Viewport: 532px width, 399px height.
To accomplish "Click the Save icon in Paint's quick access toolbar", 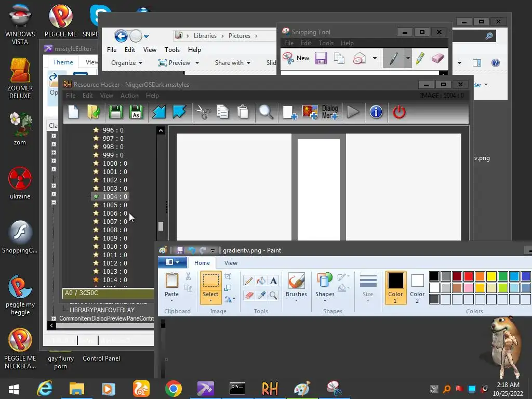I will click(x=180, y=250).
